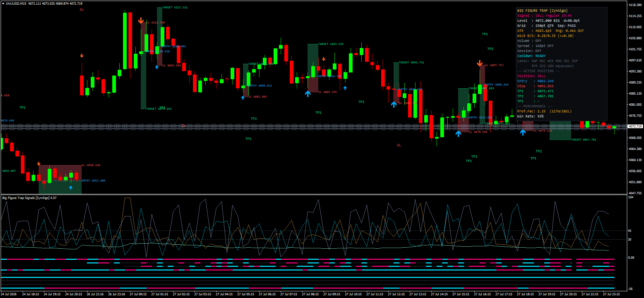Click the Session: OFF row
Viewport: 644px width, 298px height.
[x=529, y=51]
